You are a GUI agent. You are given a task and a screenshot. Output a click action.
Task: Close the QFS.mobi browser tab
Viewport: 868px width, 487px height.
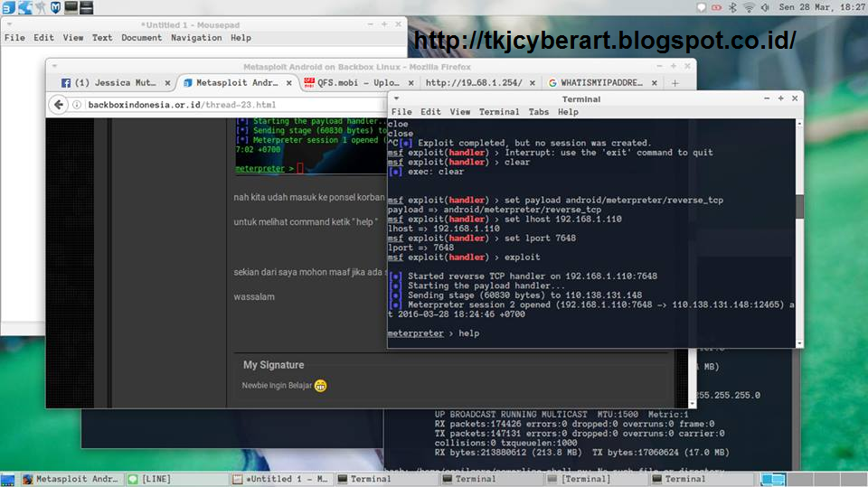pyautogui.click(x=410, y=83)
